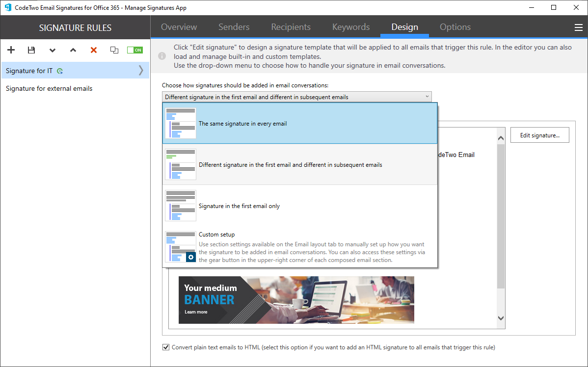This screenshot has height=367, width=588.
Task: Switch to the Senders tab
Action: [x=234, y=27]
